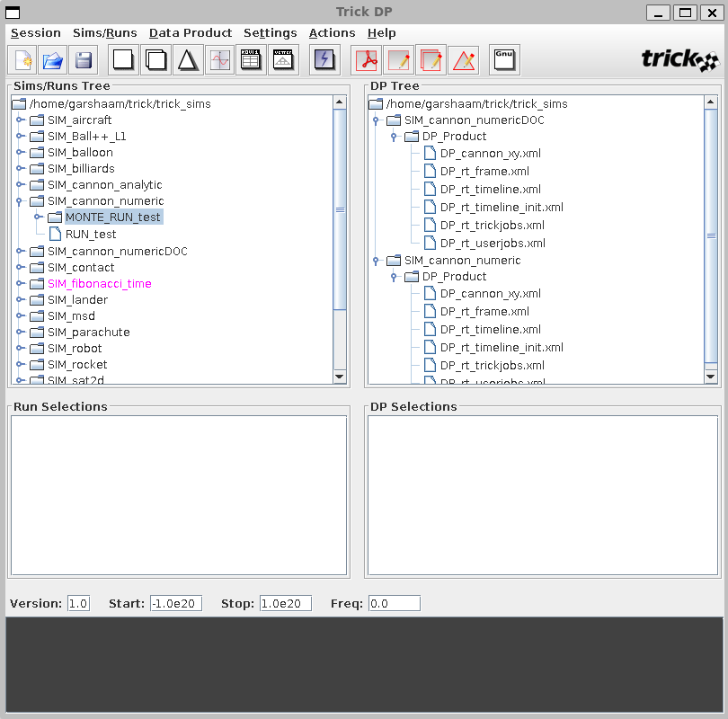The height and width of the screenshot is (719, 728).
Task: Select DP_rt_timeline_init.xml under SIM_cannon_numeric
Action: (502, 348)
